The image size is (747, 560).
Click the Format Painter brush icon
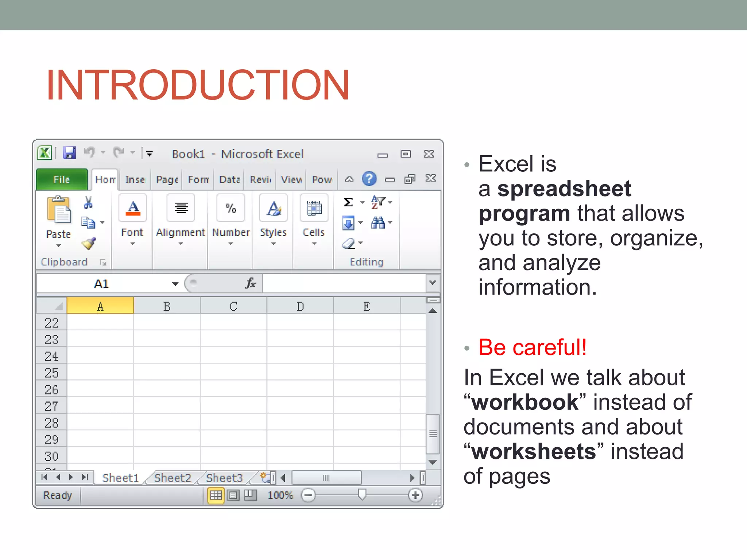[x=89, y=243]
